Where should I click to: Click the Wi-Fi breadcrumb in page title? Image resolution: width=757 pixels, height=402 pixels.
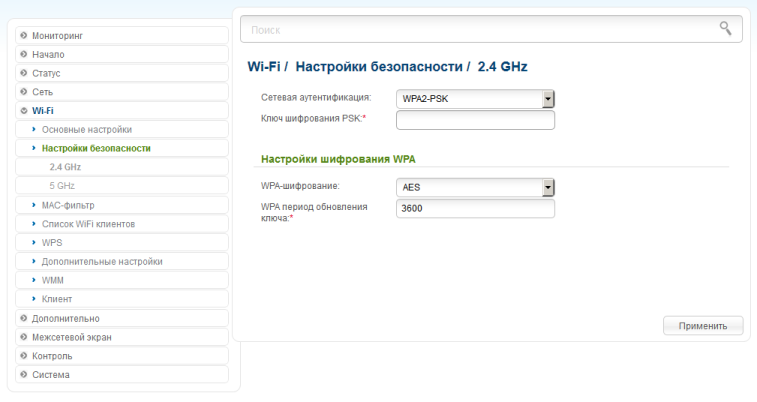point(264,67)
